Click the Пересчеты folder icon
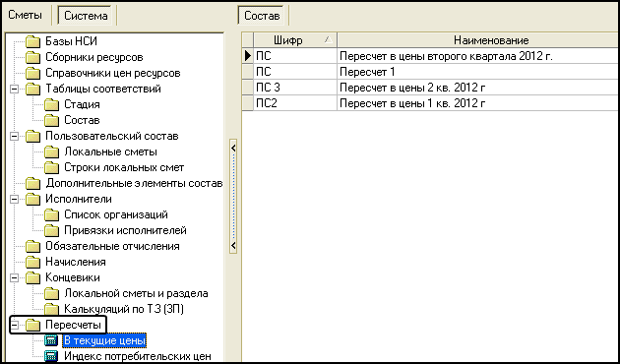This screenshot has width=620, height=364. click(x=33, y=326)
